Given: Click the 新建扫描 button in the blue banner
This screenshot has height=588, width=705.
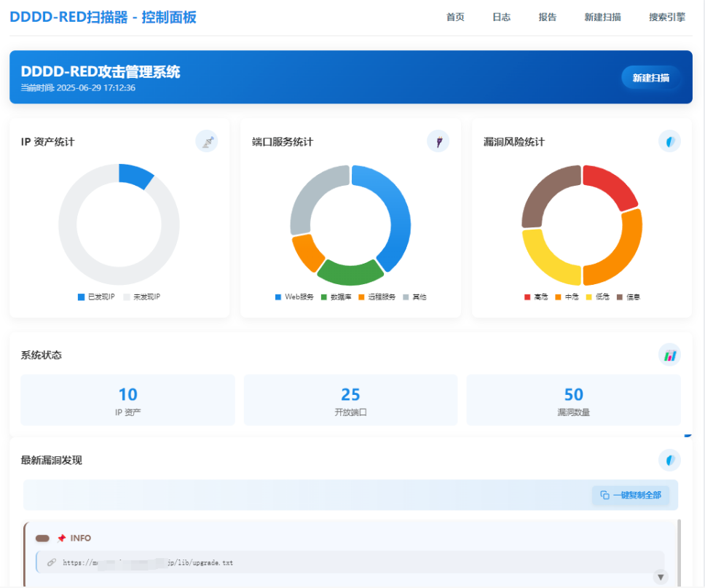Looking at the screenshot, I should (x=650, y=77).
